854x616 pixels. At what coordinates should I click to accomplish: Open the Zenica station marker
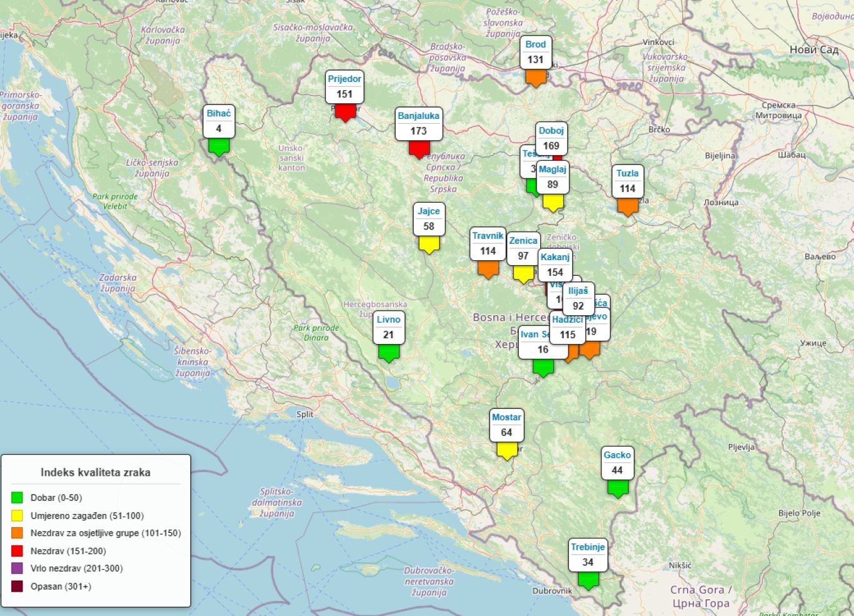523,249
